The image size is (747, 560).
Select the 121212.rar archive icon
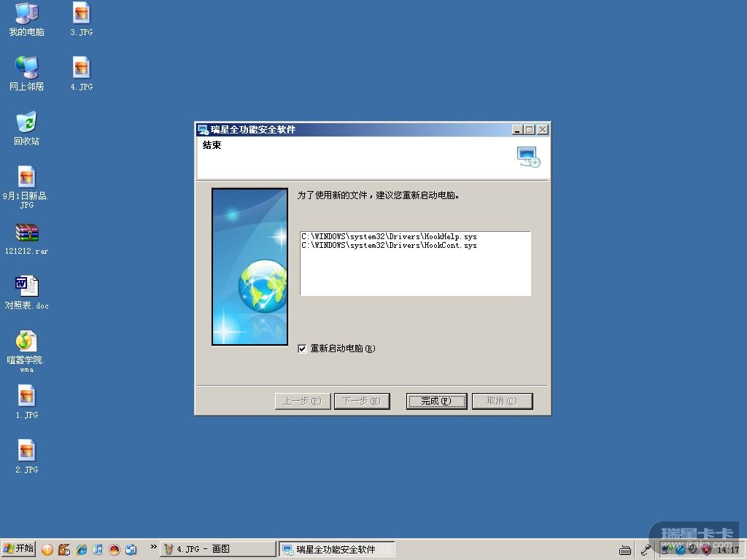[x=27, y=239]
